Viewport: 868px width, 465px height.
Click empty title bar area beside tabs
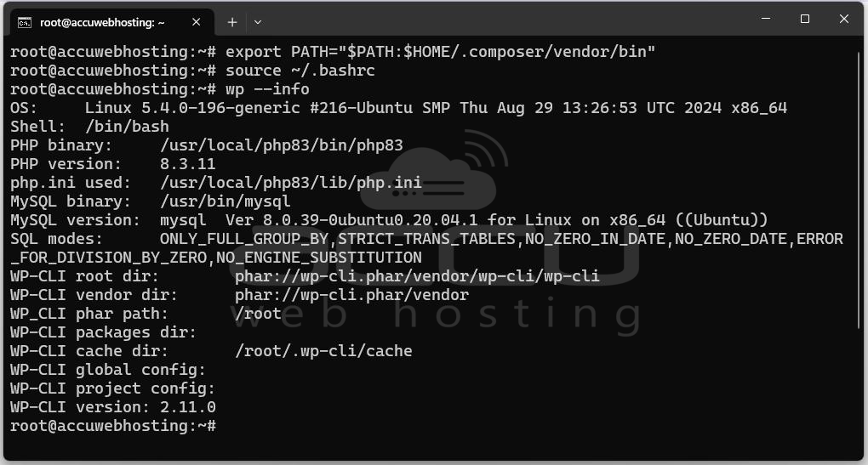(x=498, y=21)
